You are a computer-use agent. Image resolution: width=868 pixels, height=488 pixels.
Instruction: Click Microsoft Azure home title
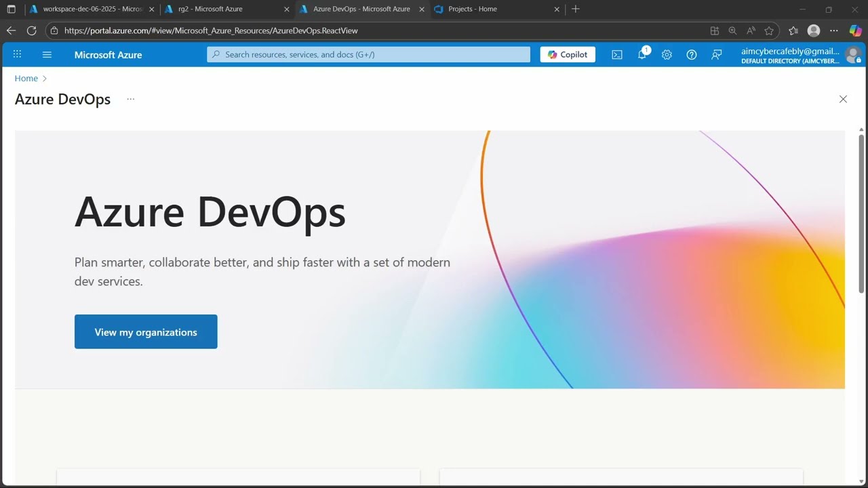click(108, 55)
